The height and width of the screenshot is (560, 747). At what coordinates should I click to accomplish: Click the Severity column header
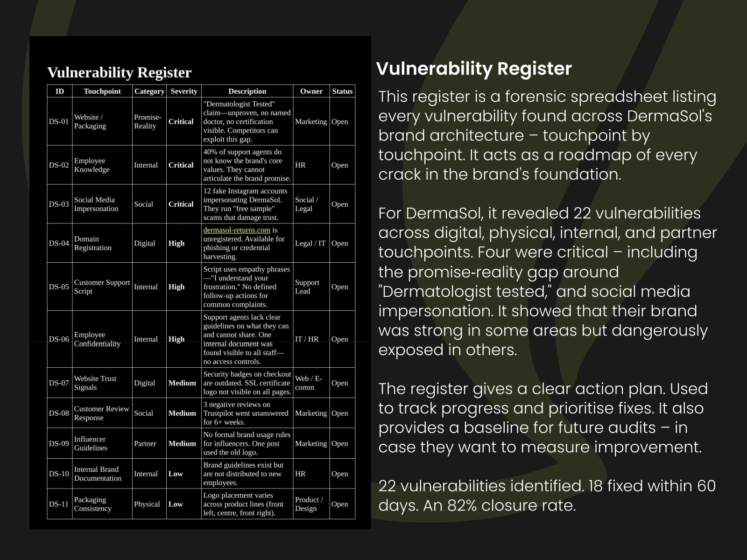click(184, 91)
